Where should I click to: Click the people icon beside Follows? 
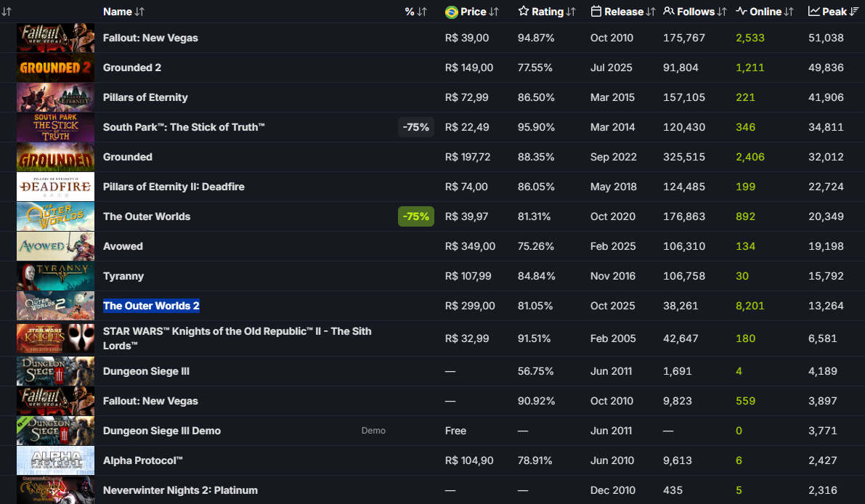pyautogui.click(x=669, y=12)
